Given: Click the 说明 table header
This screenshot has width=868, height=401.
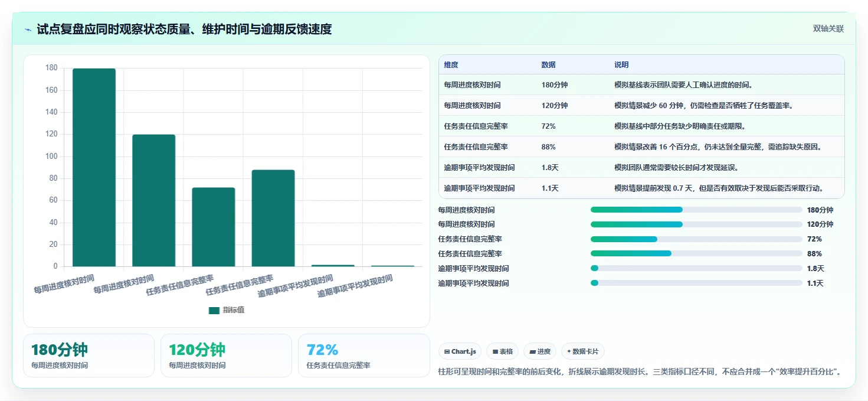Looking at the screenshot, I should [x=621, y=65].
